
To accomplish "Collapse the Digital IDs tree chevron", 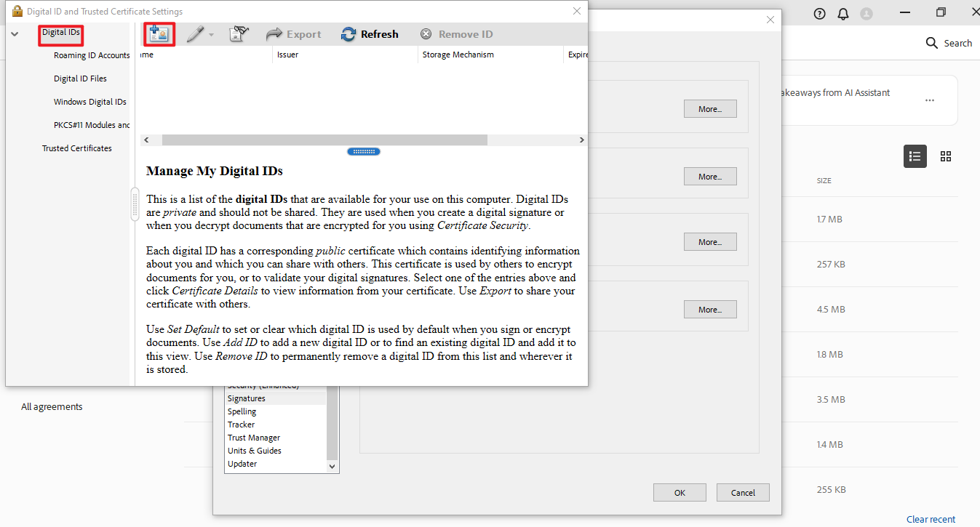I will click(x=14, y=33).
